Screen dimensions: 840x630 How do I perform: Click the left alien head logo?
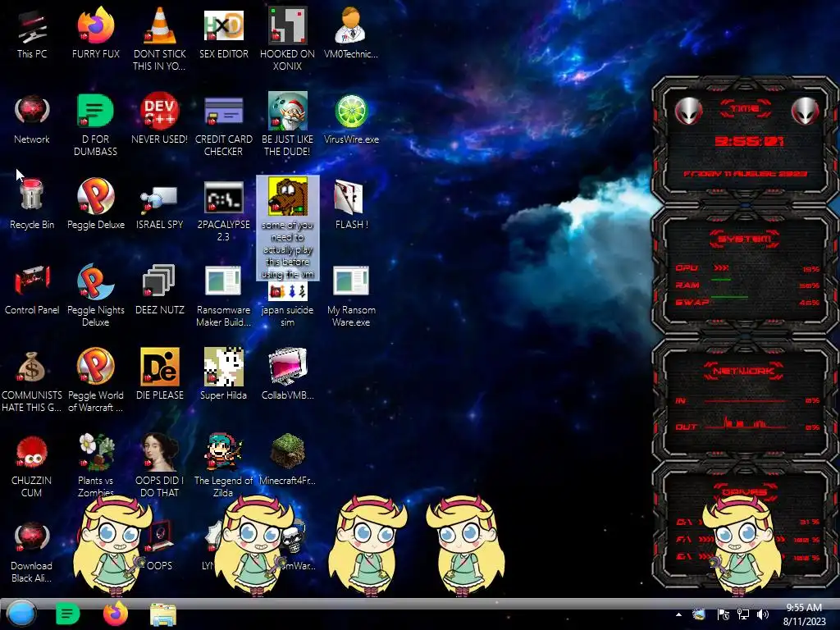coord(688,112)
